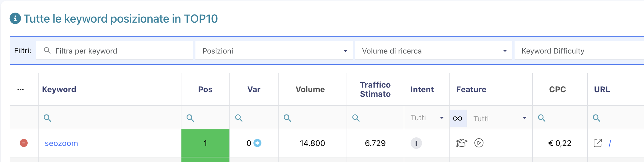Click the info icon beside the title
644x162 pixels.
pyautogui.click(x=15, y=19)
